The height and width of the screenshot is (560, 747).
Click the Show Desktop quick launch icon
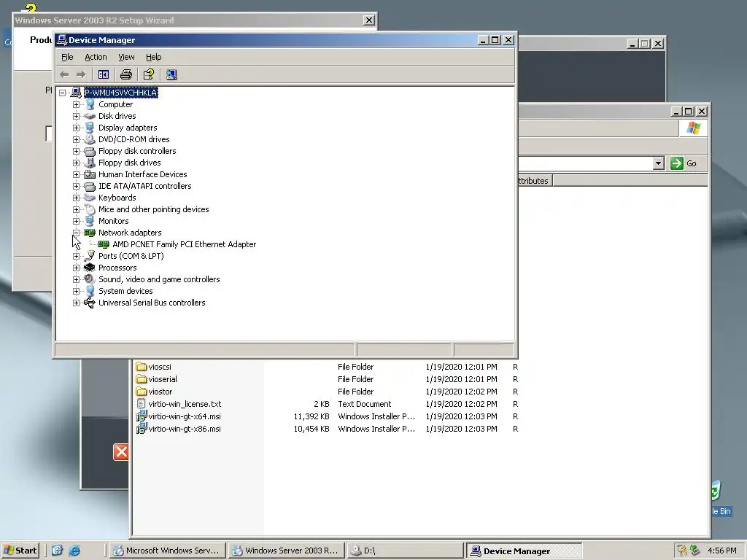(57, 551)
